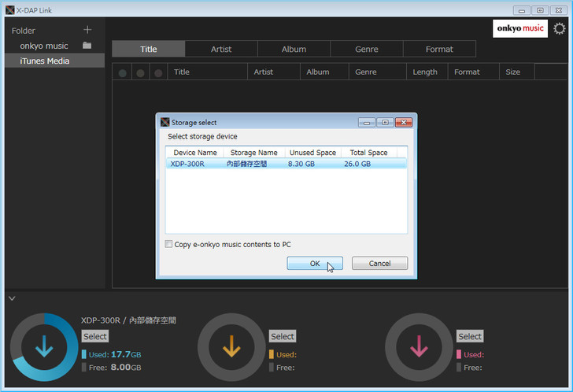Click Select under XDP-300R device
This screenshot has width=573, height=392.
point(95,336)
